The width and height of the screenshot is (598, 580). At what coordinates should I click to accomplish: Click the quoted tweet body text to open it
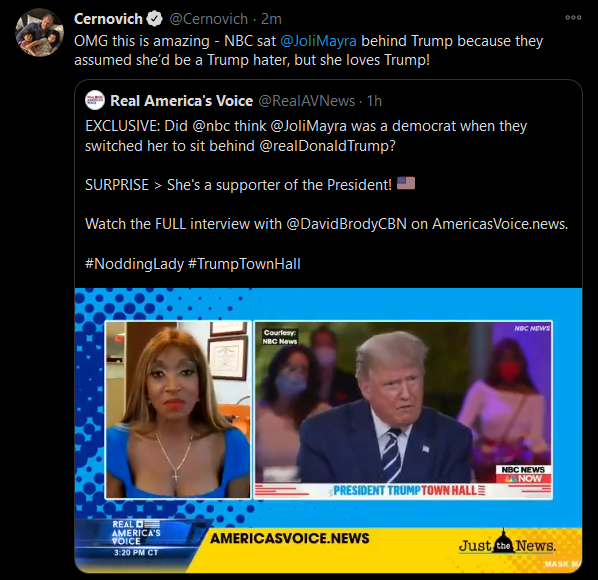(326, 194)
